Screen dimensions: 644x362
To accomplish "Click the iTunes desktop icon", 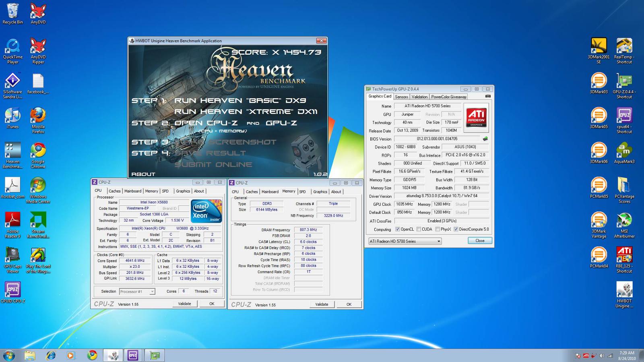I will [12, 118].
